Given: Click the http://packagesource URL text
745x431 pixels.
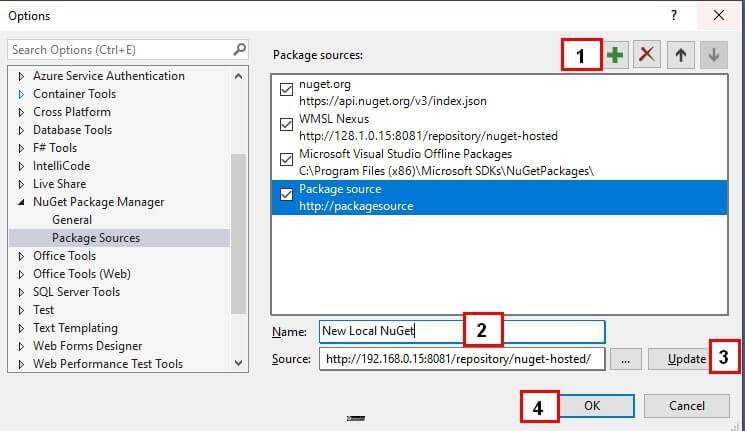Looking at the screenshot, I should [356, 206].
